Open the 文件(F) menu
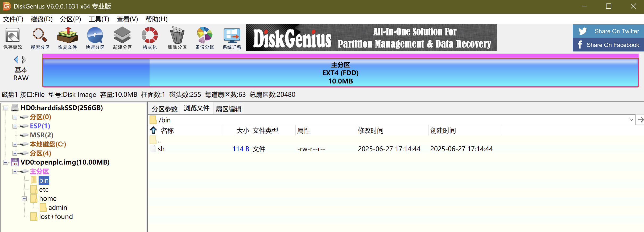 tap(13, 19)
